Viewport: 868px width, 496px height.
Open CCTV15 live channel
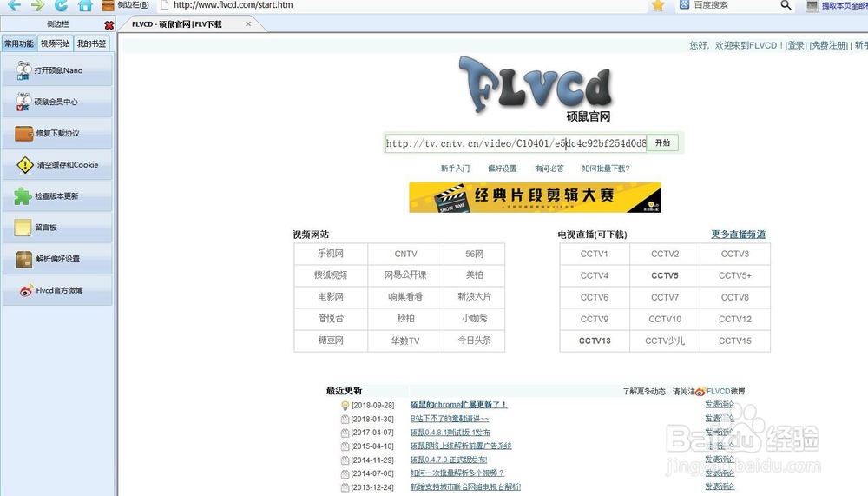[735, 341]
